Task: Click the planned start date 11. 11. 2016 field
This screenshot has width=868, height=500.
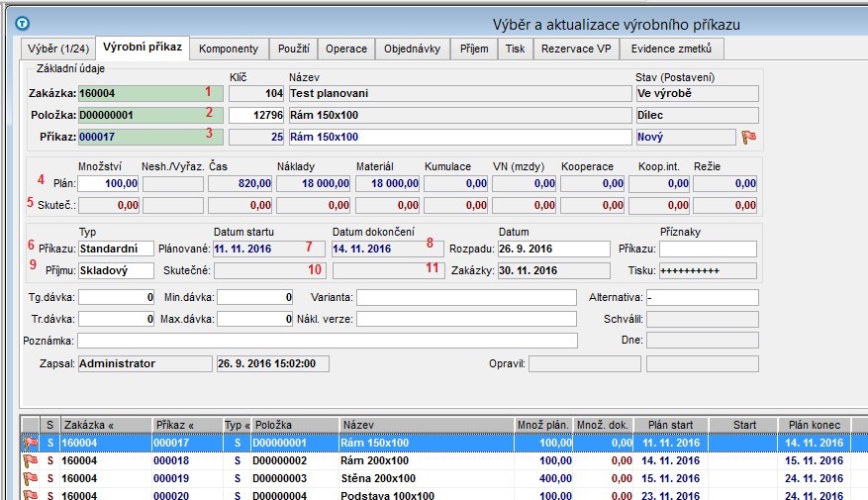Action: 269,249
